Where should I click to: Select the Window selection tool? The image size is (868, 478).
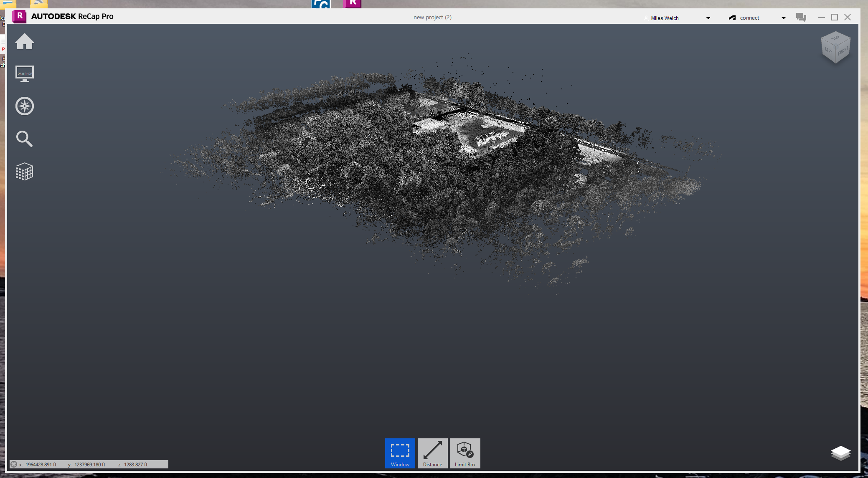pyautogui.click(x=400, y=453)
